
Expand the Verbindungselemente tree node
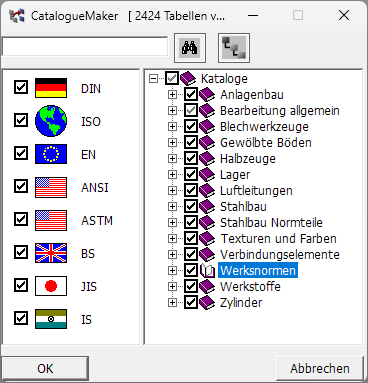coord(172,254)
